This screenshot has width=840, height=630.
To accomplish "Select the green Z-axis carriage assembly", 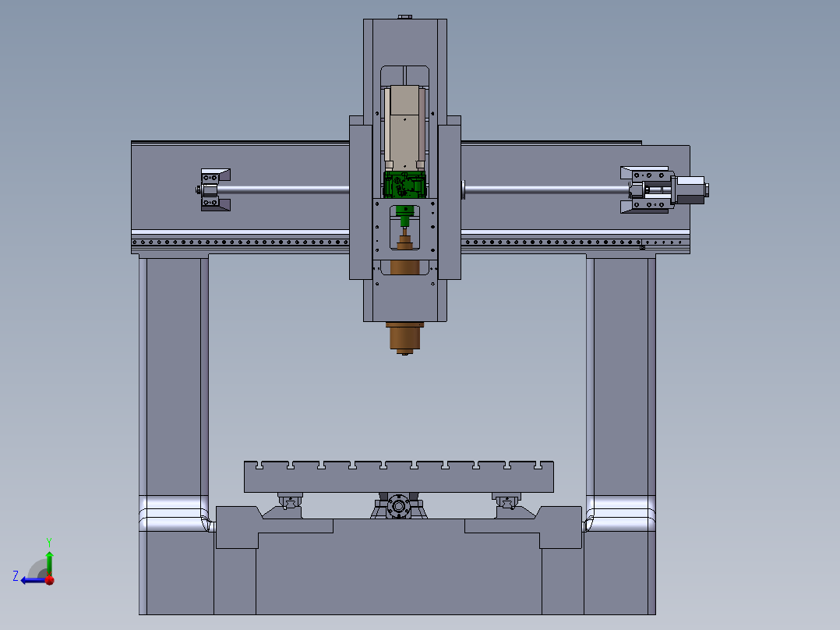I will click(x=404, y=183).
